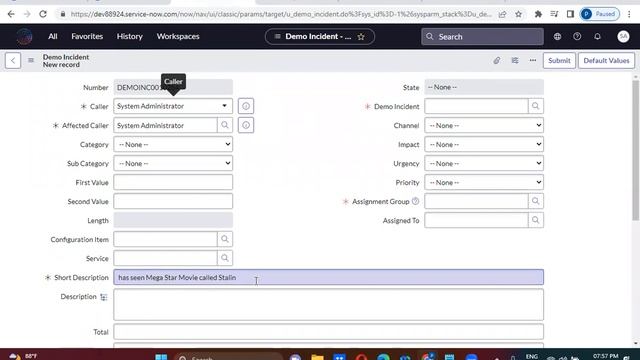This screenshot has height=360, width=640.
Task: Expand the Impact dropdown
Action: pyautogui.click(x=484, y=144)
